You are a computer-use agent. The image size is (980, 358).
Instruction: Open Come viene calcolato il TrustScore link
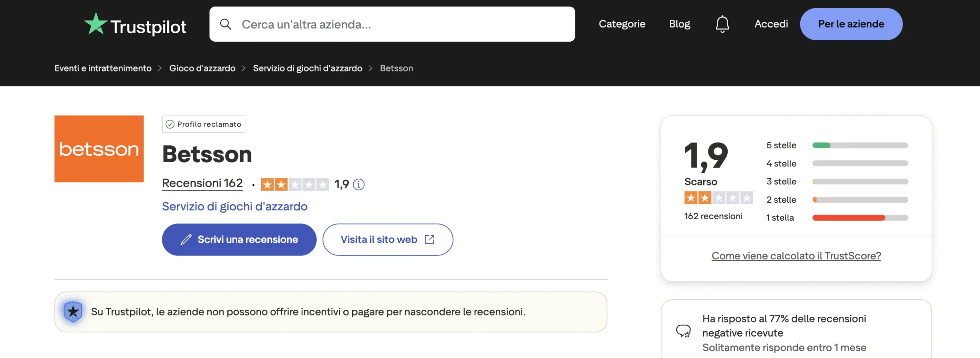pyautogui.click(x=796, y=255)
